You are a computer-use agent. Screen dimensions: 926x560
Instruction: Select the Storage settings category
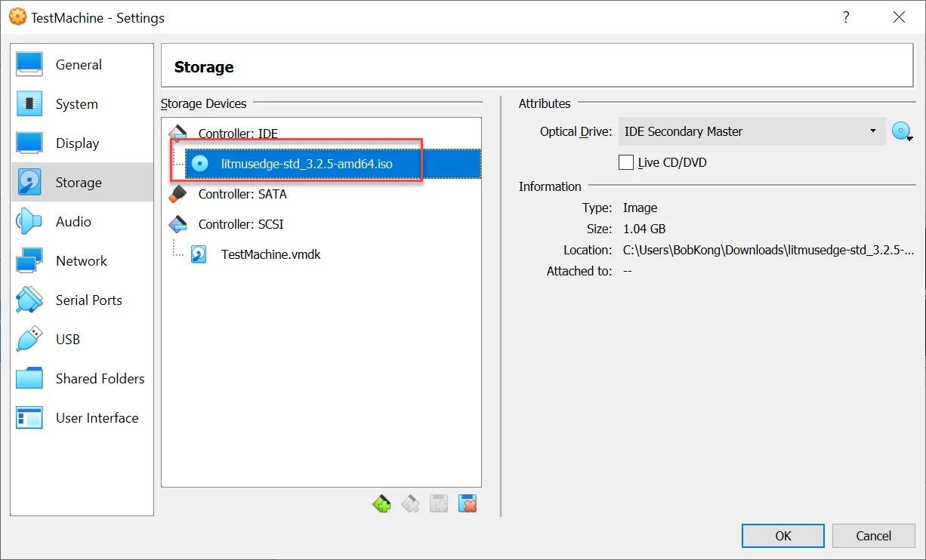click(82, 183)
